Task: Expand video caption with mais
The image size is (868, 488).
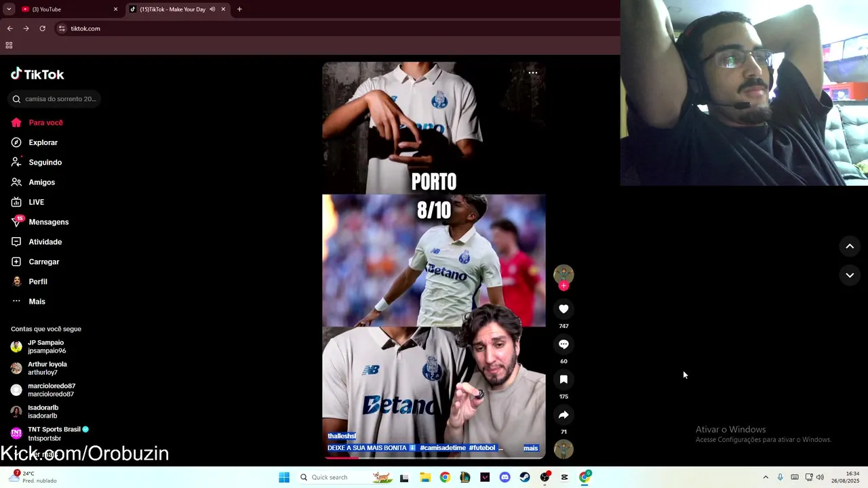Action: point(531,448)
